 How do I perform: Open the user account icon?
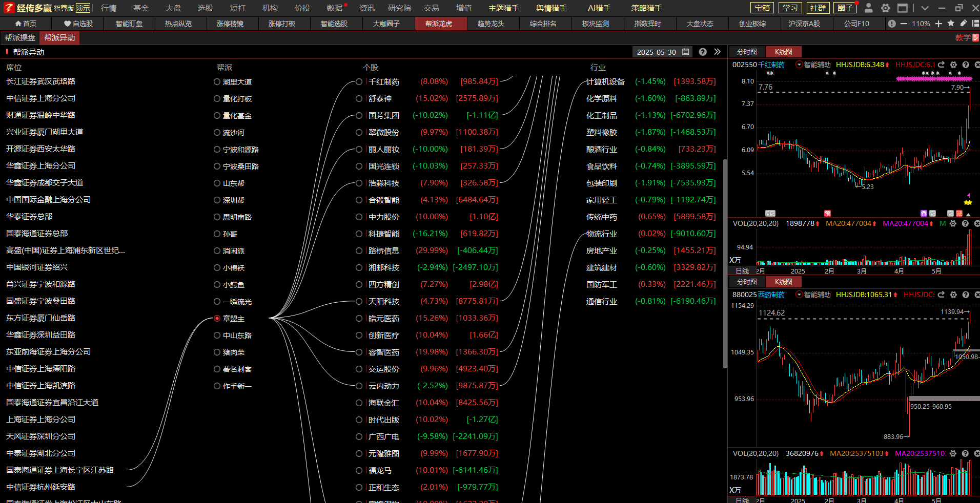coord(868,8)
